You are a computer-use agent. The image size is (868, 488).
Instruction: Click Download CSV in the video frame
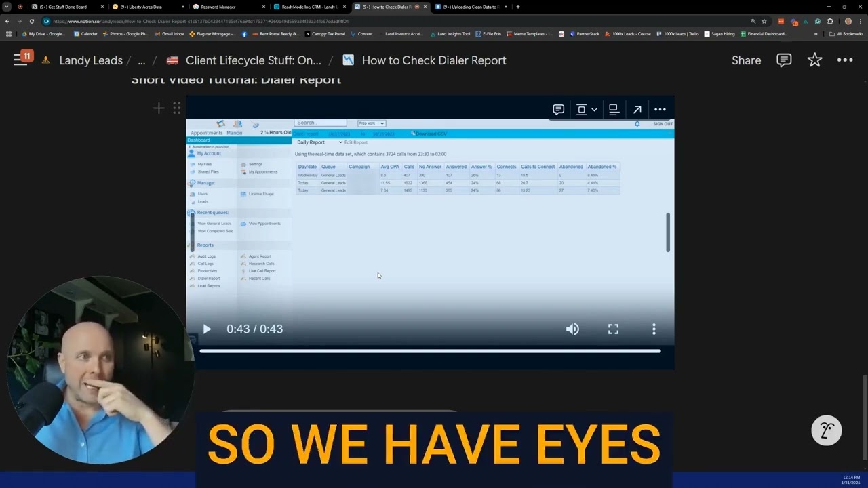point(430,134)
